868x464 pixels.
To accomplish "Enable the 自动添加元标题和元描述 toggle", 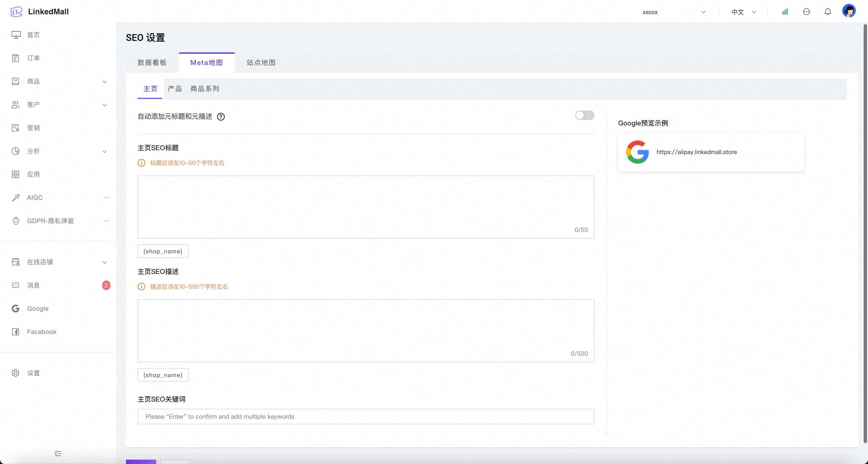I will 584,116.
